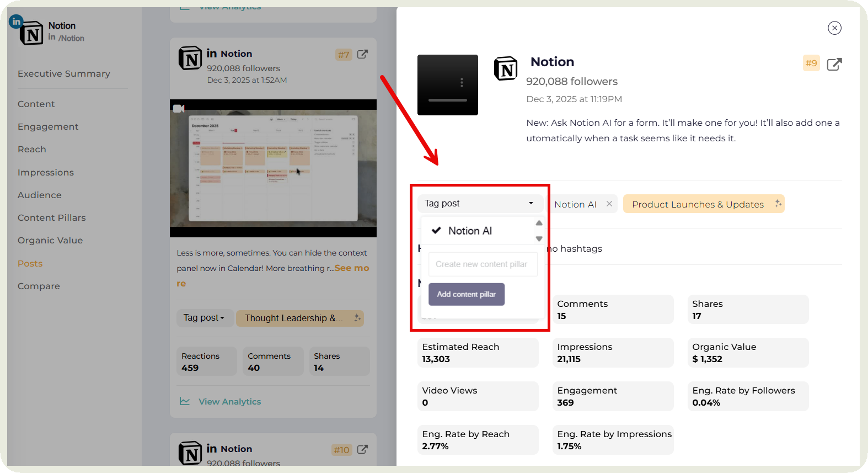The height and width of the screenshot is (473, 868).
Task: Remove the Notion AI tag
Action: 609,204
